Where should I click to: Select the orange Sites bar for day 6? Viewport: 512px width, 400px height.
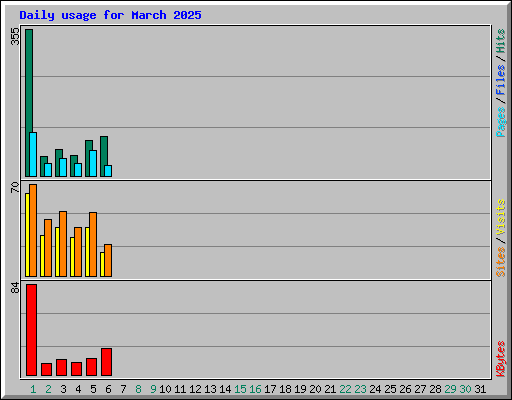click(x=108, y=260)
